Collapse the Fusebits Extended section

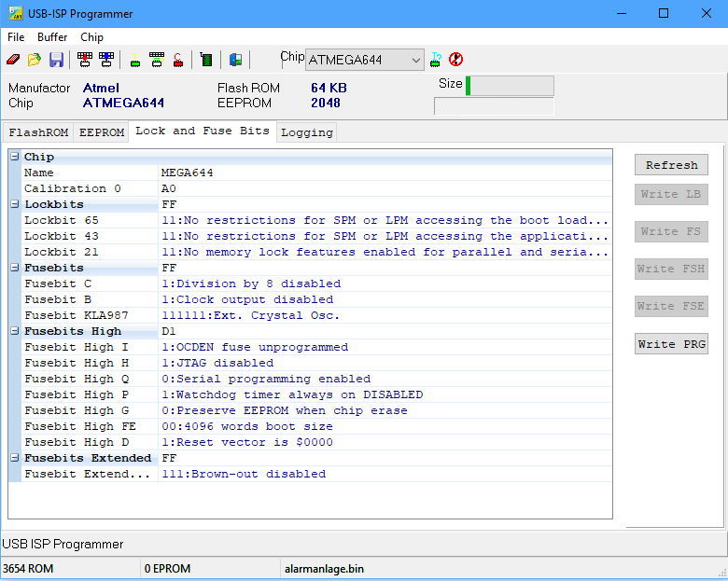coord(15,458)
